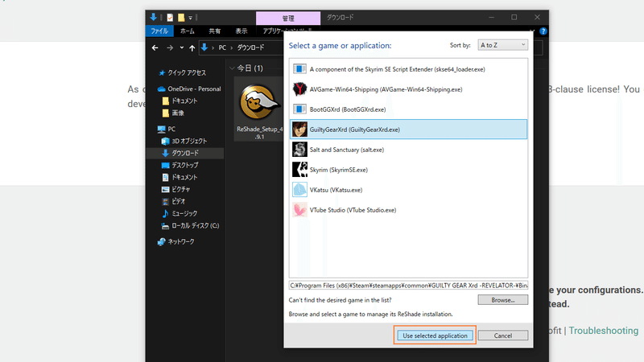This screenshot has height=362, width=644.
Task: Select GuiltyGearXrd (GuiltyGearXrd.exe) entry
Action: [x=408, y=130]
